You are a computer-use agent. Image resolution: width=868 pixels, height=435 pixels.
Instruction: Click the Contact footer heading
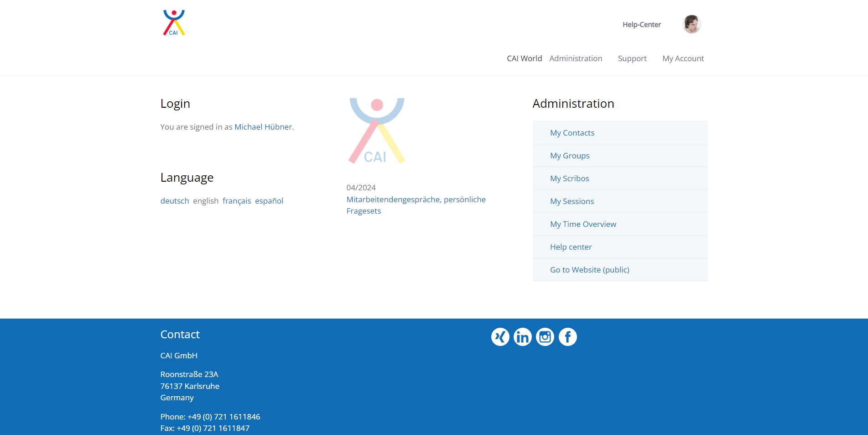tap(180, 335)
